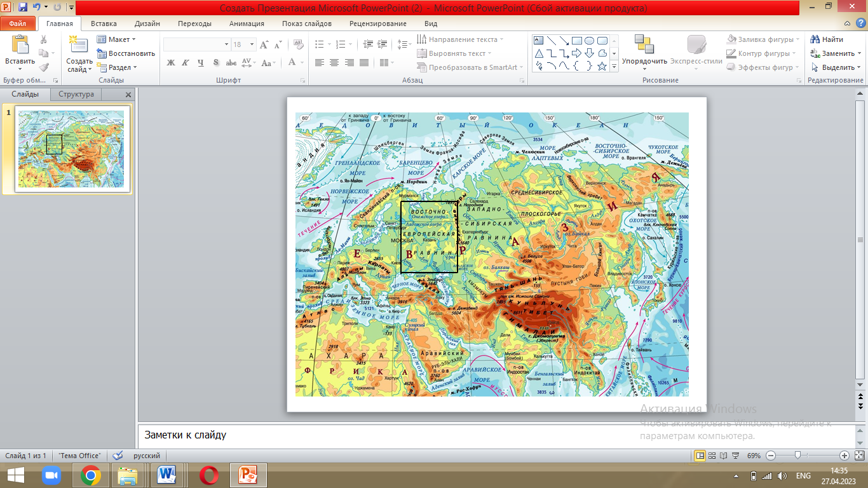Viewport: 868px width, 488px height.
Task: Switch to slide sorter view
Action: pos(712,456)
